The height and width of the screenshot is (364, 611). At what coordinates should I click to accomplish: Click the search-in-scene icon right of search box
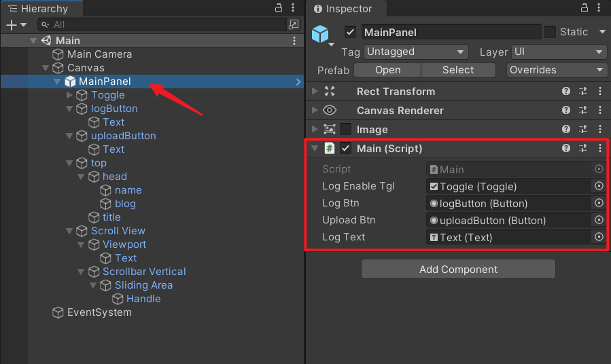point(294,24)
